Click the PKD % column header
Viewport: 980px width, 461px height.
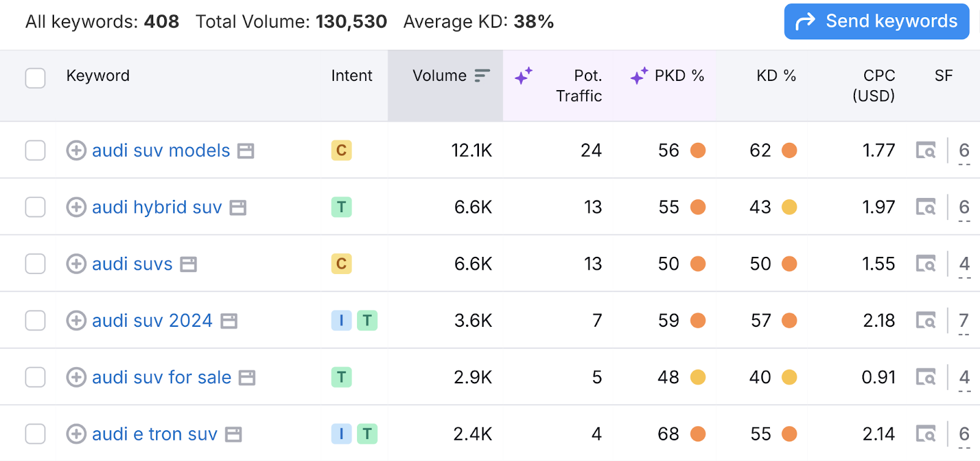point(679,76)
